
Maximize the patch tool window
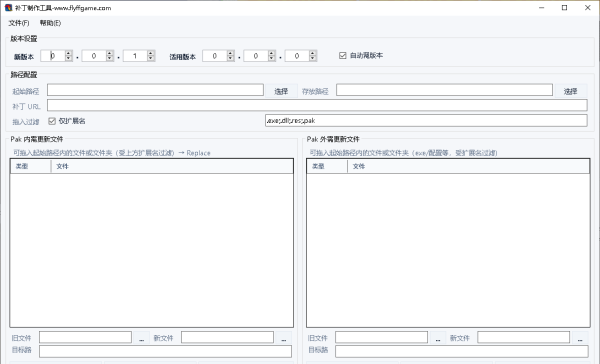coord(564,8)
